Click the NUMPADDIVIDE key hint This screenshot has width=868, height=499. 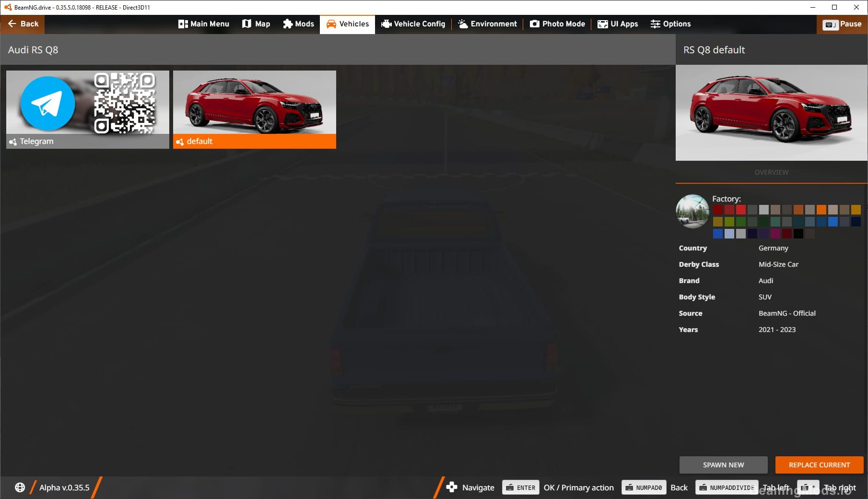click(727, 487)
